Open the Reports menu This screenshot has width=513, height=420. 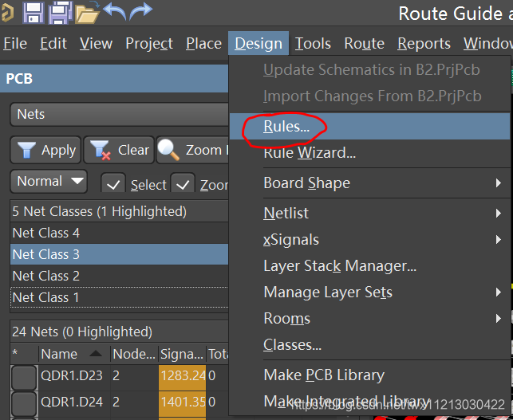[x=424, y=44]
